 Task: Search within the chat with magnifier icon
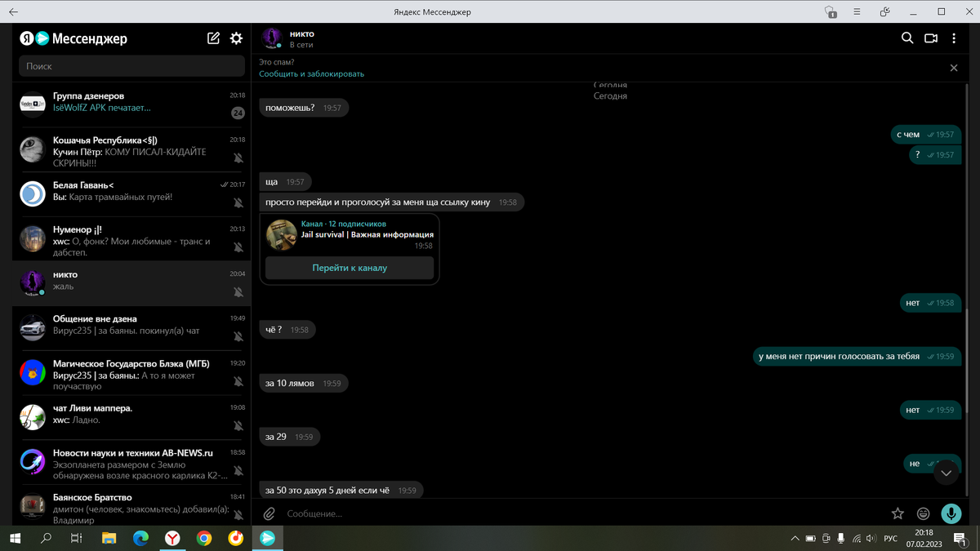point(906,38)
